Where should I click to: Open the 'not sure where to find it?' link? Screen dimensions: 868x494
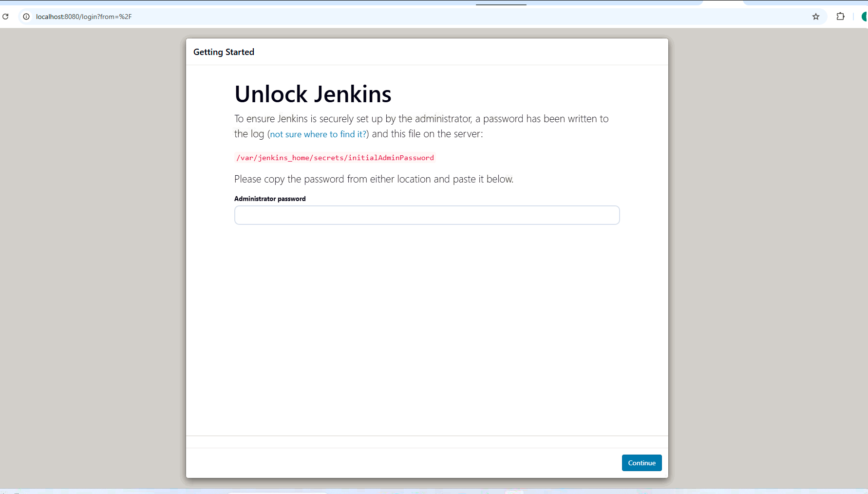click(319, 134)
